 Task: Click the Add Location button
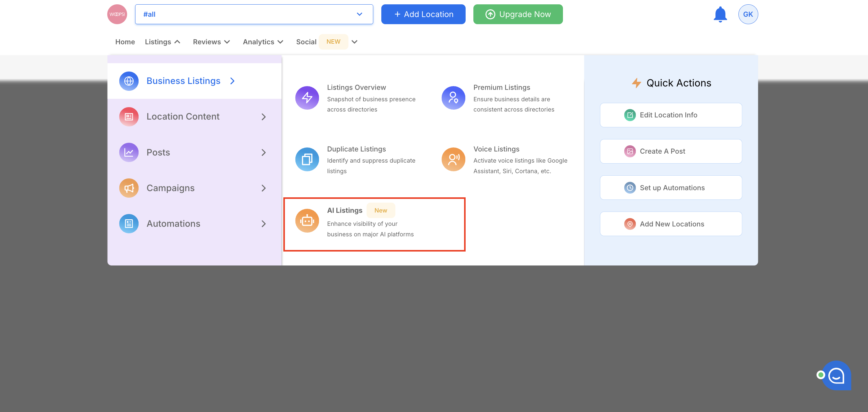[x=423, y=14]
